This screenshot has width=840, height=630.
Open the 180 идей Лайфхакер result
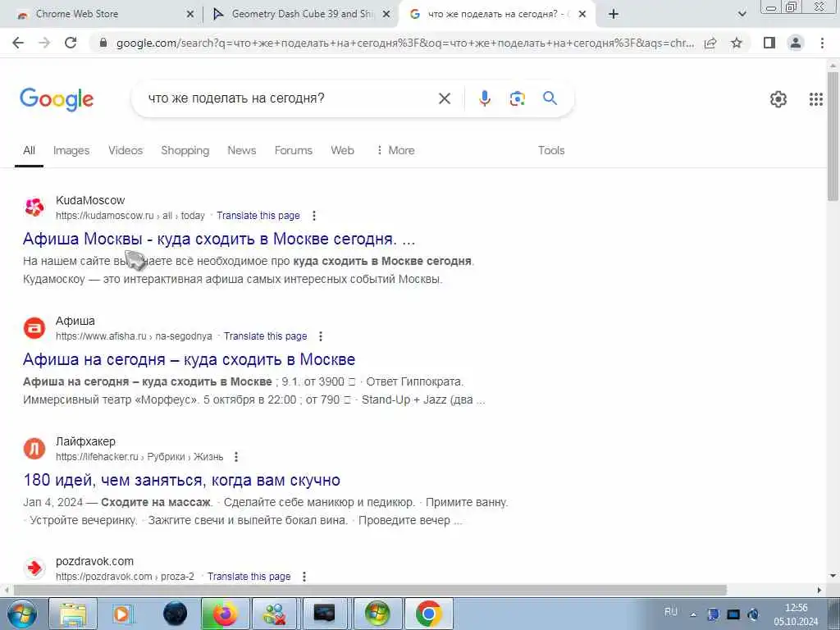click(x=181, y=480)
